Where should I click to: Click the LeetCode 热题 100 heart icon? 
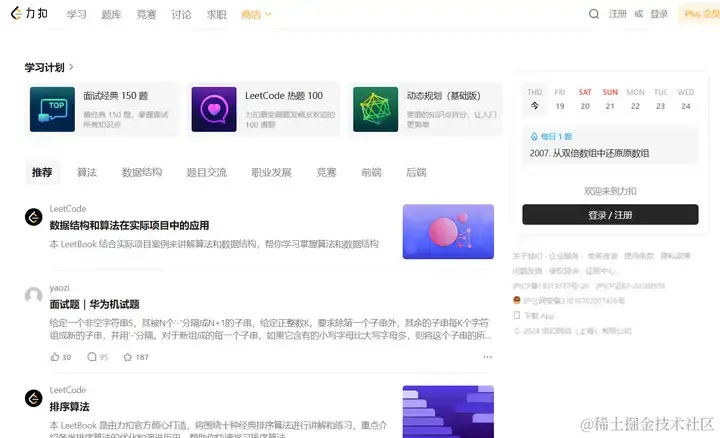coord(214,109)
